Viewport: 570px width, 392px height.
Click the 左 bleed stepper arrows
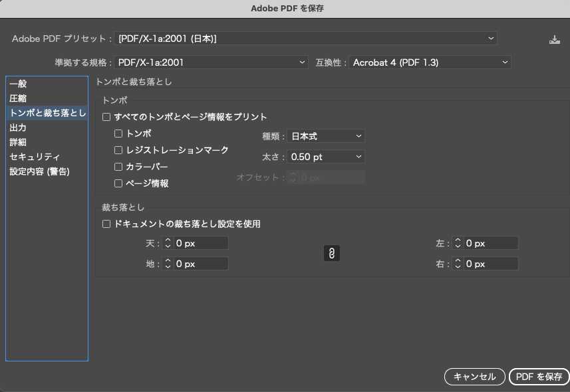[x=458, y=244]
